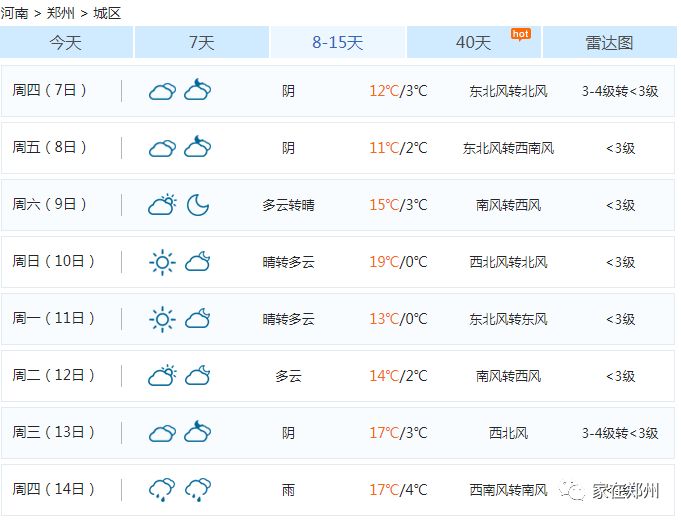
Task: Click night cloudy moon icon for 周三（13日）
Action: pyautogui.click(x=198, y=431)
